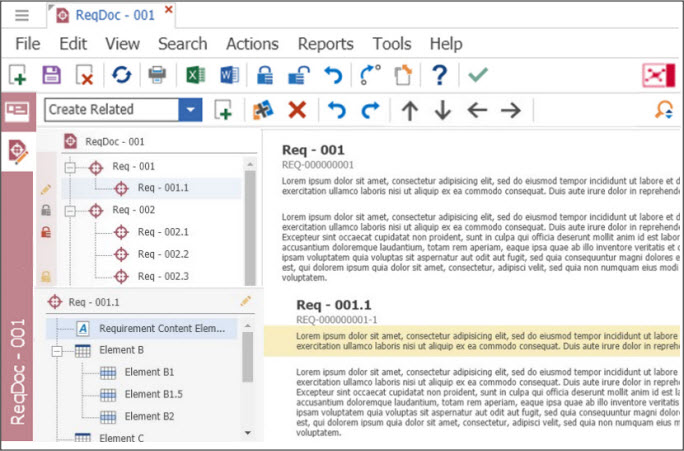684x451 pixels.
Task: Select Req - 002.2 in the tree
Action: [163, 254]
